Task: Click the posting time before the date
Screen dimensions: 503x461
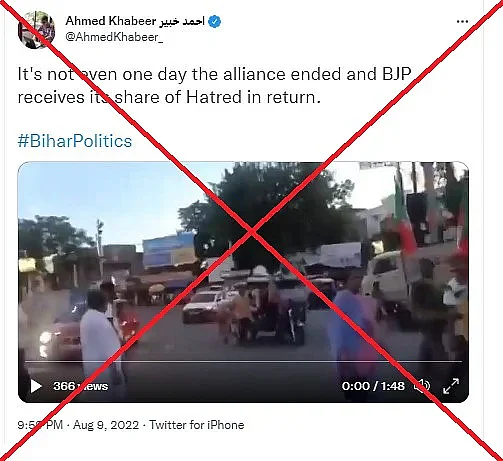Action: tap(40, 425)
